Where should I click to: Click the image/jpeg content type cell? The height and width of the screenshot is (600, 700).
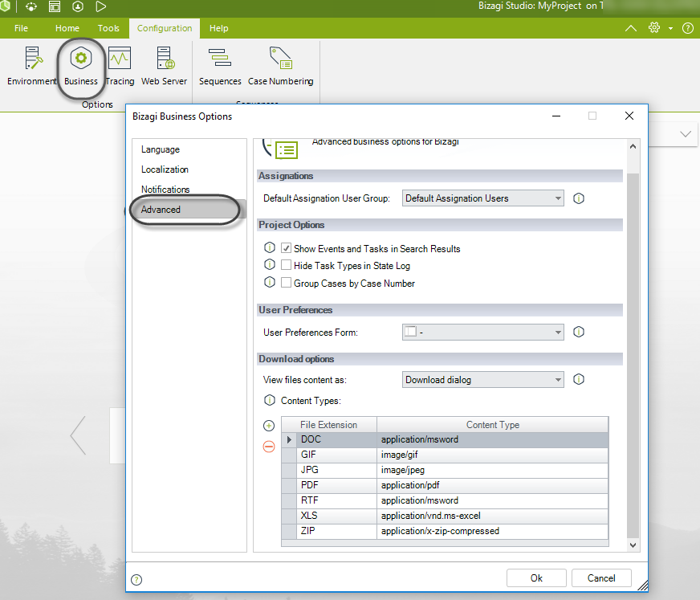coord(492,470)
